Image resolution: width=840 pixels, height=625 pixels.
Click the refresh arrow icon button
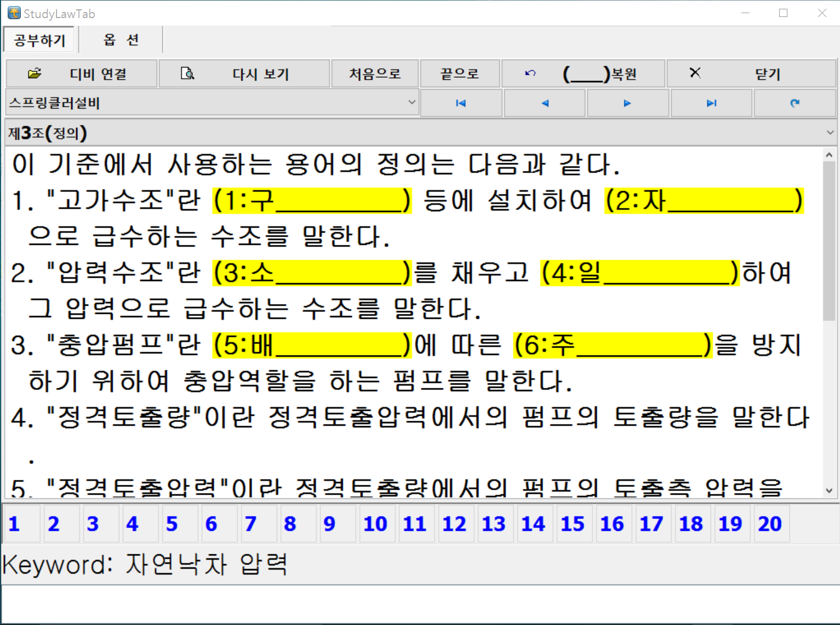click(x=795, y=103)
